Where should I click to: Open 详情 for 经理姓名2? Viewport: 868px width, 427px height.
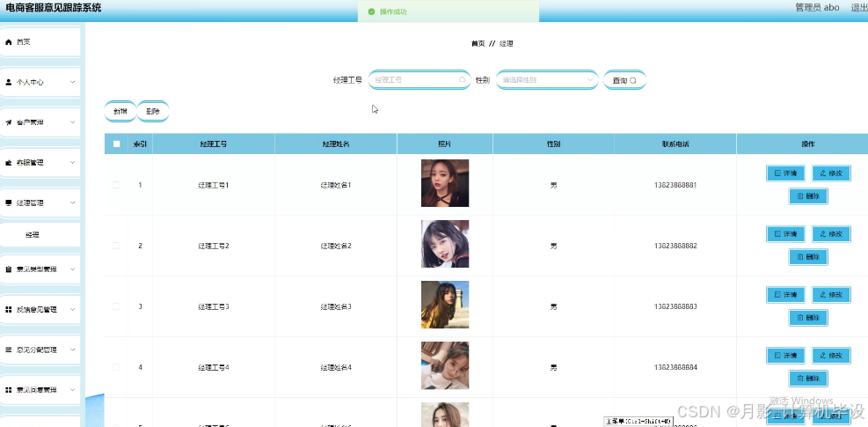pos(785,234)
